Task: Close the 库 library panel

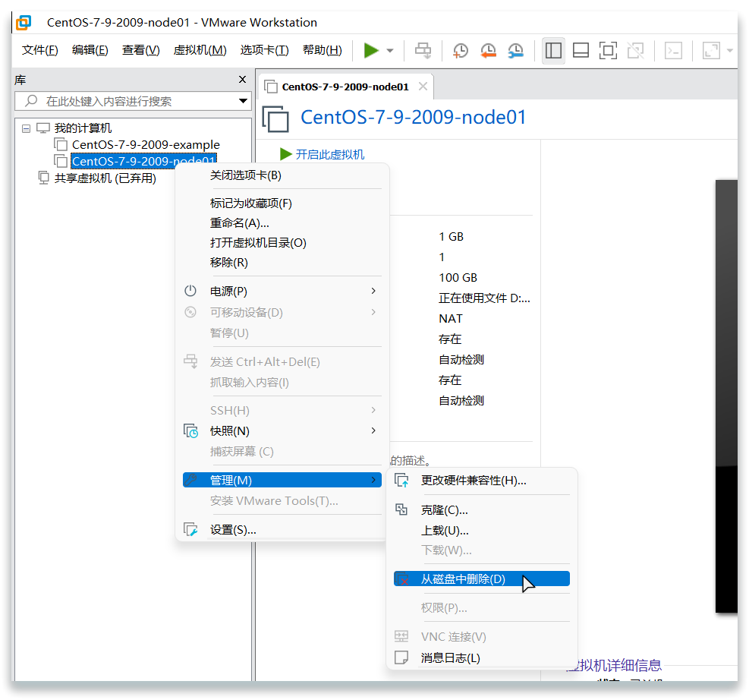Action: 242,79
